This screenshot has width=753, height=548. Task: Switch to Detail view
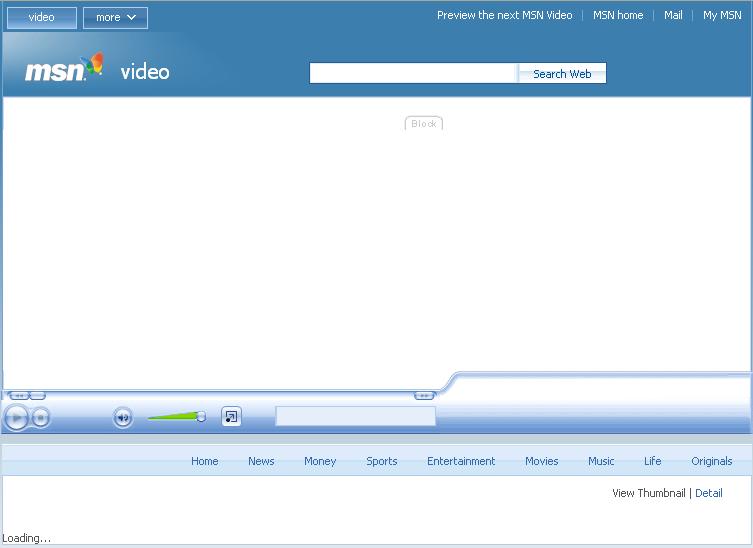click(x=709, y=493)
